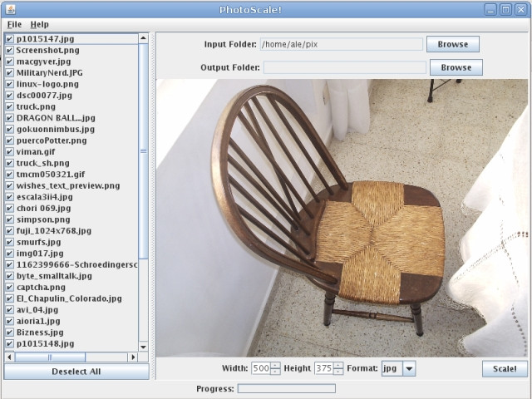Viewport: 532px width, 399px height.
Task: Toggle the DRAGON BALL...jpg checkbox
Action: [x=9, y=118]
